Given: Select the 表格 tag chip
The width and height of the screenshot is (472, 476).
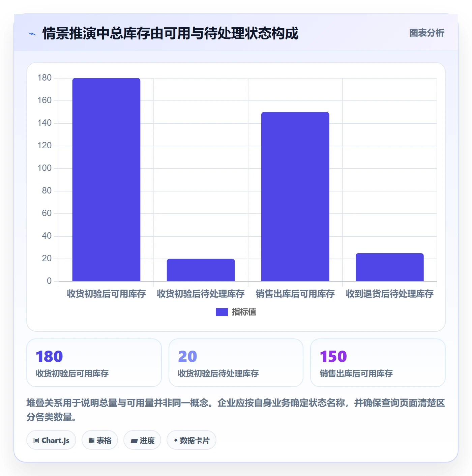Looking at the screenshot, I should click(x=100, y=440).
